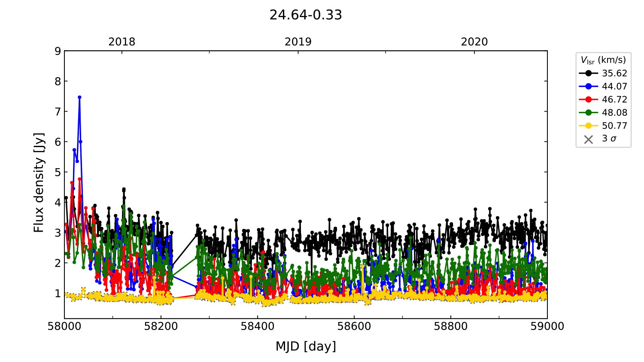
Task: Select the Flux density [Jy] axis label
Action: [x=39, y=182]
